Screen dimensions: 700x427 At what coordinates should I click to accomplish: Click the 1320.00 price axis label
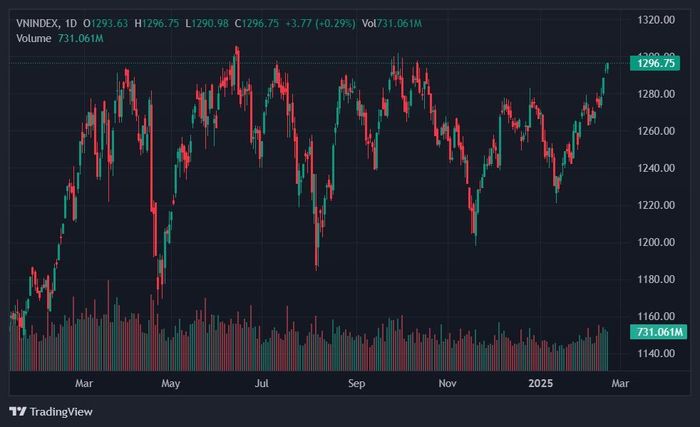click(x=656, y=20)
